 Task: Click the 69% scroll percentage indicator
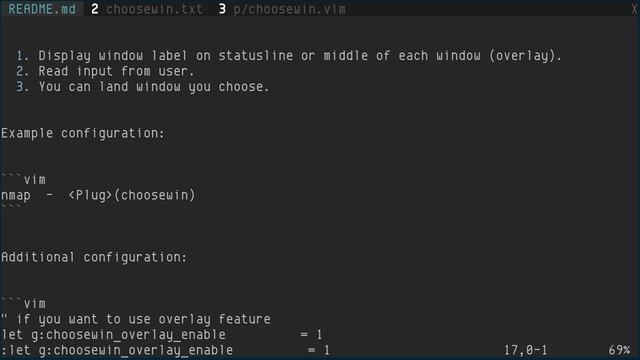[x=620, y=350]
